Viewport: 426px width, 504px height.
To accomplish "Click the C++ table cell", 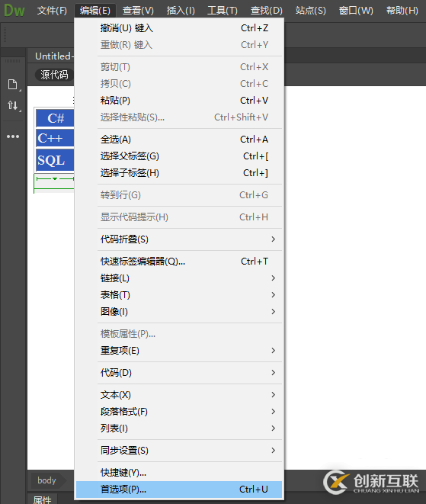I will coord(55,138).
